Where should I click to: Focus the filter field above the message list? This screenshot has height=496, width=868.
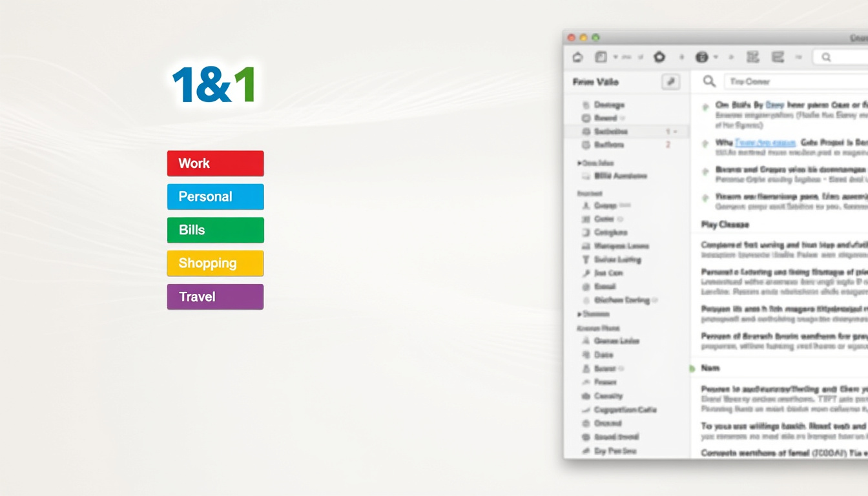(796, 81)
